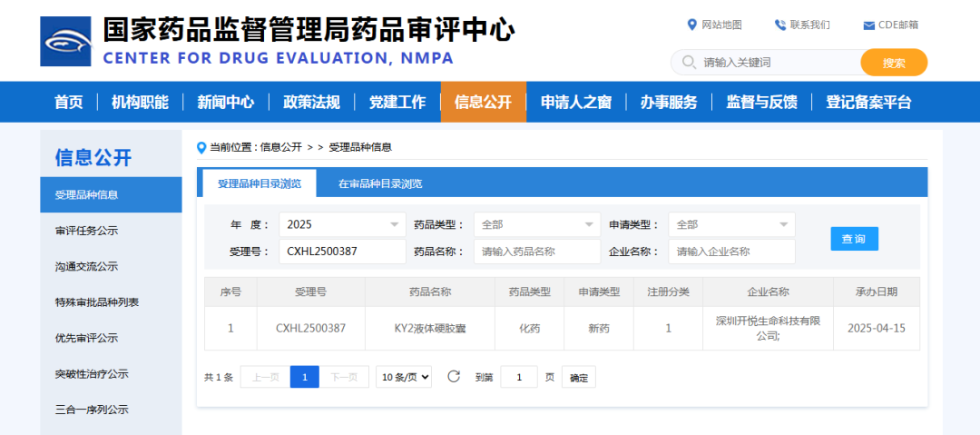Select 突破性治疗公示 in the sidebar
980x435 pixels.
(x=112, y=374)
